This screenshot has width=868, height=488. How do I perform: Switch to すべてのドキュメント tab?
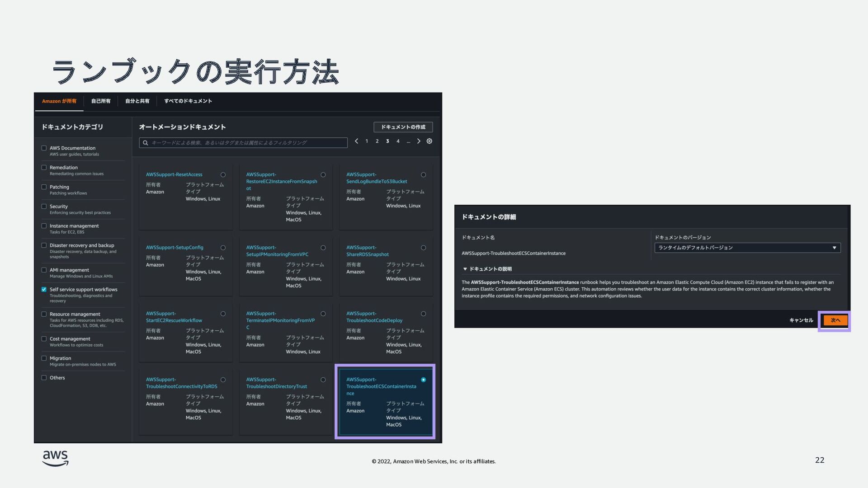point(188,101)
